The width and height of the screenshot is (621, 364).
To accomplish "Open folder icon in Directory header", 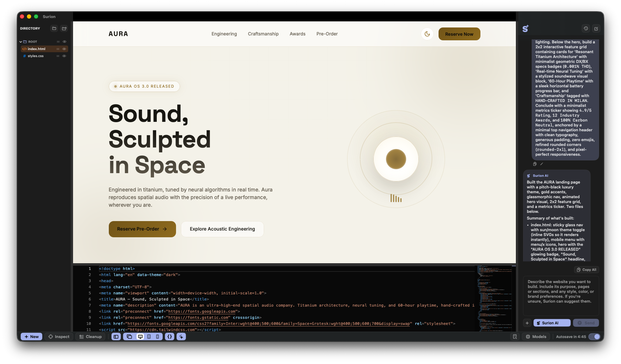I will (54, 28).
